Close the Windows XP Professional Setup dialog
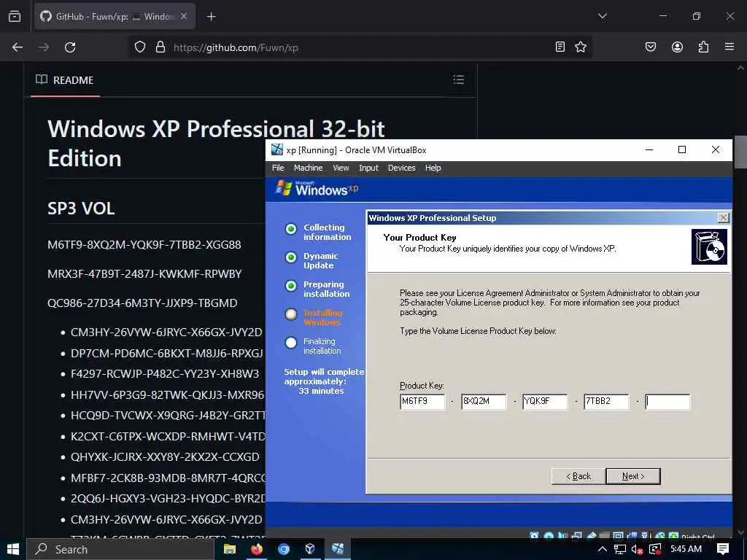The height and width of the screenshot is (560, 747). pos(723,217)
